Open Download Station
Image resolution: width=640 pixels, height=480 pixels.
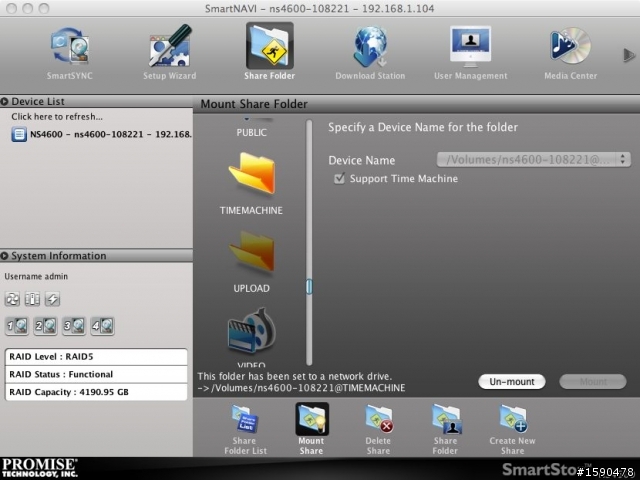370,53
